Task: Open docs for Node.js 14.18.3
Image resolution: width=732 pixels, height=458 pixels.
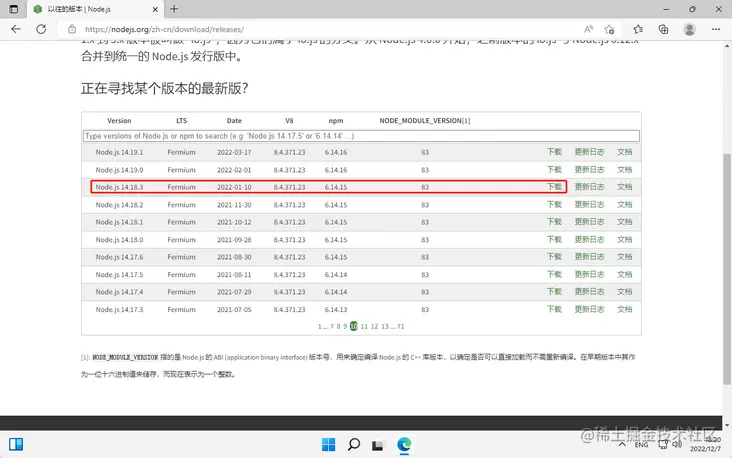Action: (x=625, y=187)
